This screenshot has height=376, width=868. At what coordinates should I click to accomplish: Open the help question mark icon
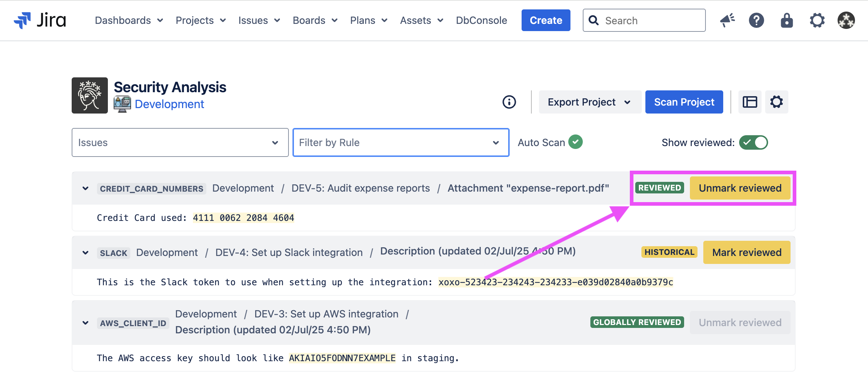(756, 20)
